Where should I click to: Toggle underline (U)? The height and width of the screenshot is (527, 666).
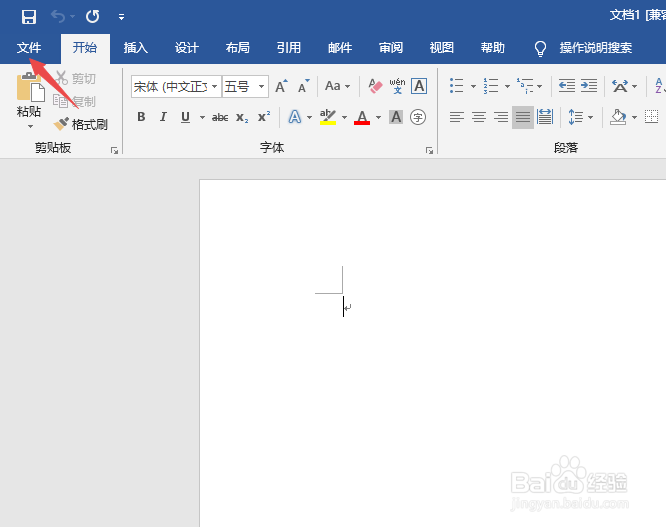click(x=185, y=117)
